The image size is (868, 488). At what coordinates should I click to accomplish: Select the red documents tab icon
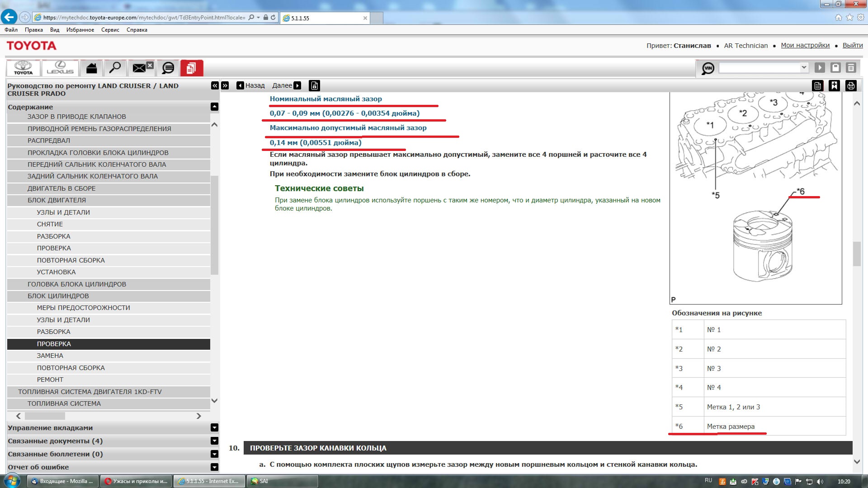pyautogui.click(x=192, y=68)
